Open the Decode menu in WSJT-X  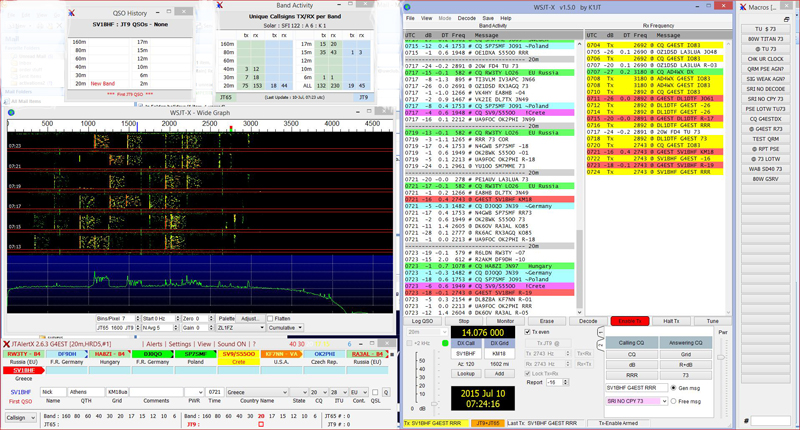coord(466,19)
